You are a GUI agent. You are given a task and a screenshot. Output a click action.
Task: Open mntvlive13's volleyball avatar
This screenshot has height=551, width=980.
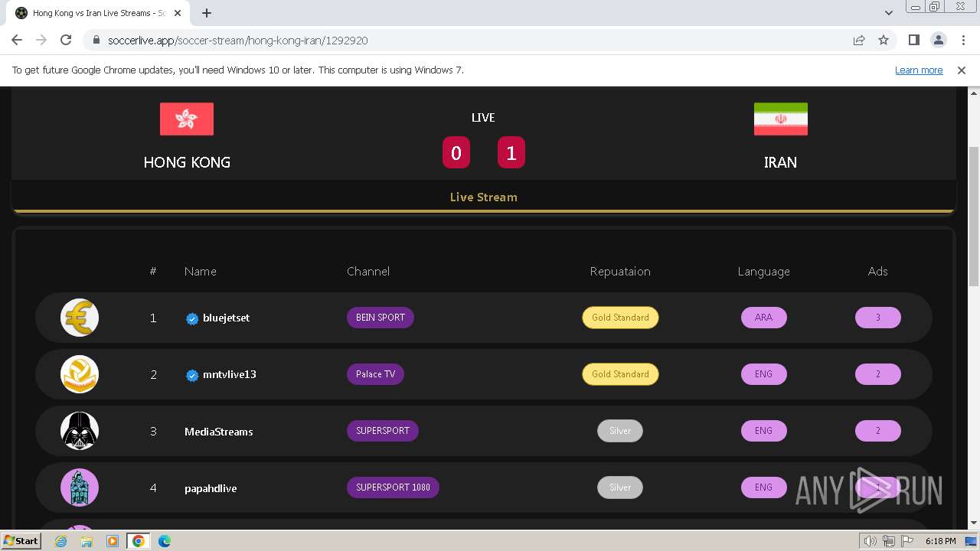[80, 374]
